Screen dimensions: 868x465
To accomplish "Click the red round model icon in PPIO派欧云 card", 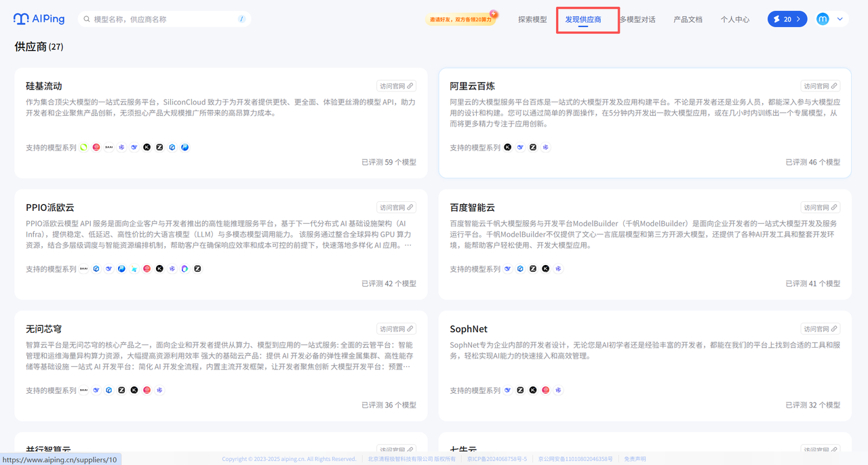I will click(146, 268).
